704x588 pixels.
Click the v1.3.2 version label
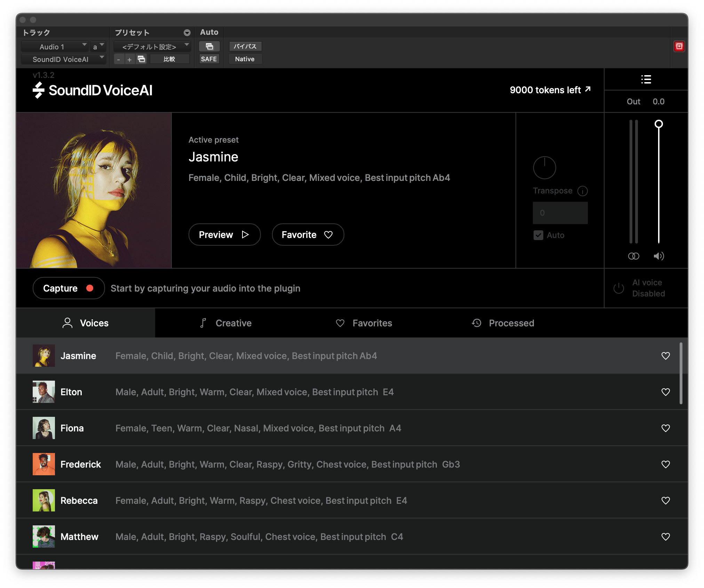[43, 75]
